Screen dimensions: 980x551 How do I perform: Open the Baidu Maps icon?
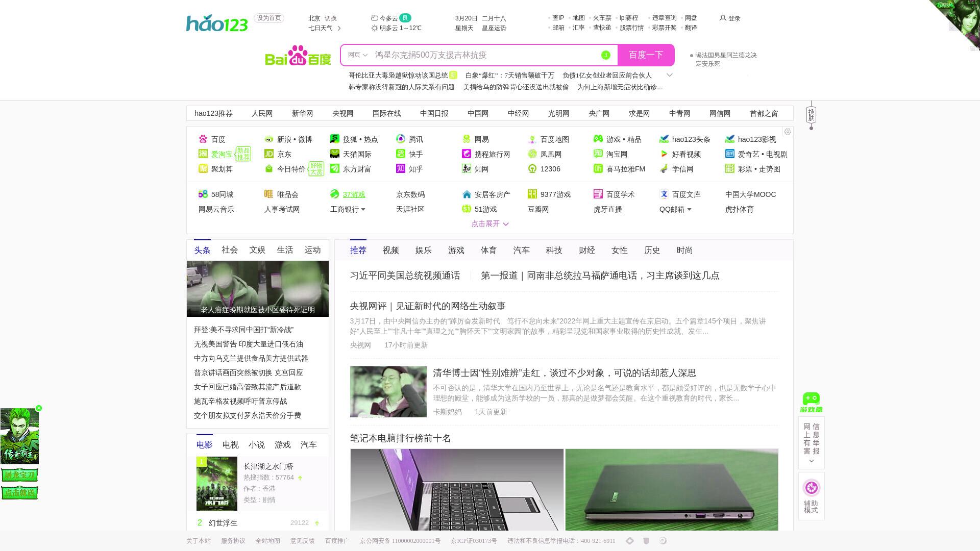coord(532,139)
